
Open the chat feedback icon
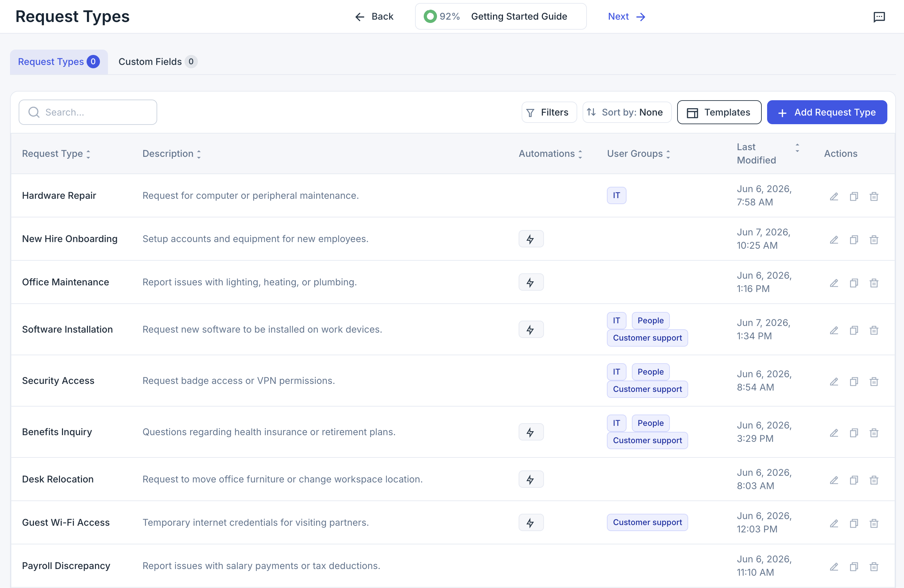(x=879, y=17)
